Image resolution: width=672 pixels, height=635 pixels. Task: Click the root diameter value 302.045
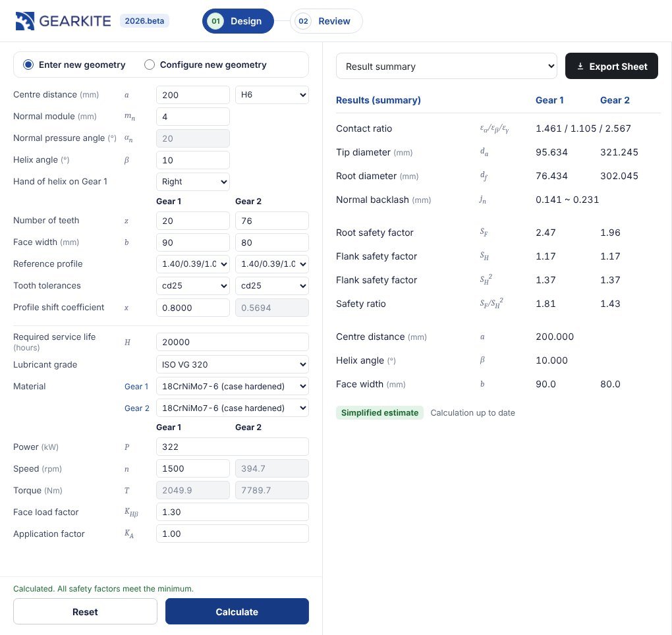click(619, 176)
